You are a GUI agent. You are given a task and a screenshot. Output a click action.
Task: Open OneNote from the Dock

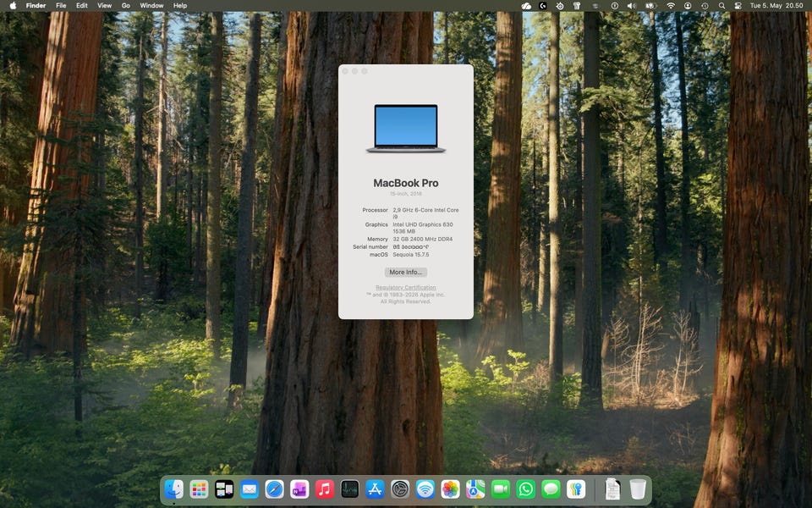tap(299, 489)
